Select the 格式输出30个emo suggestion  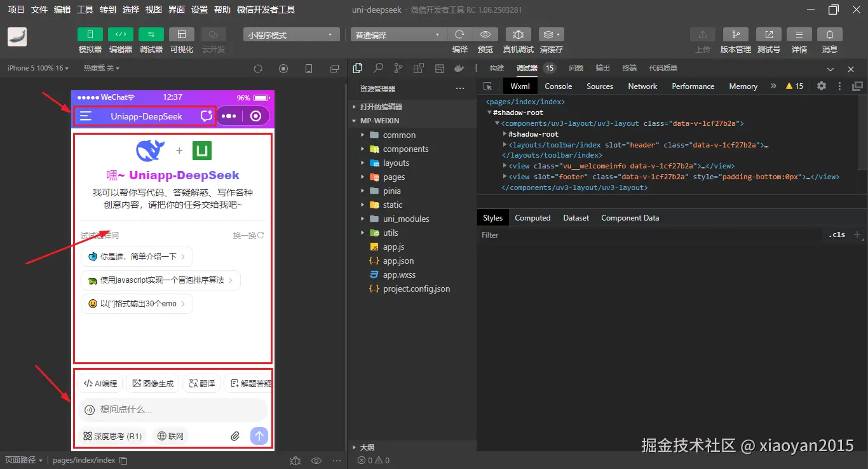coord(137,304)
